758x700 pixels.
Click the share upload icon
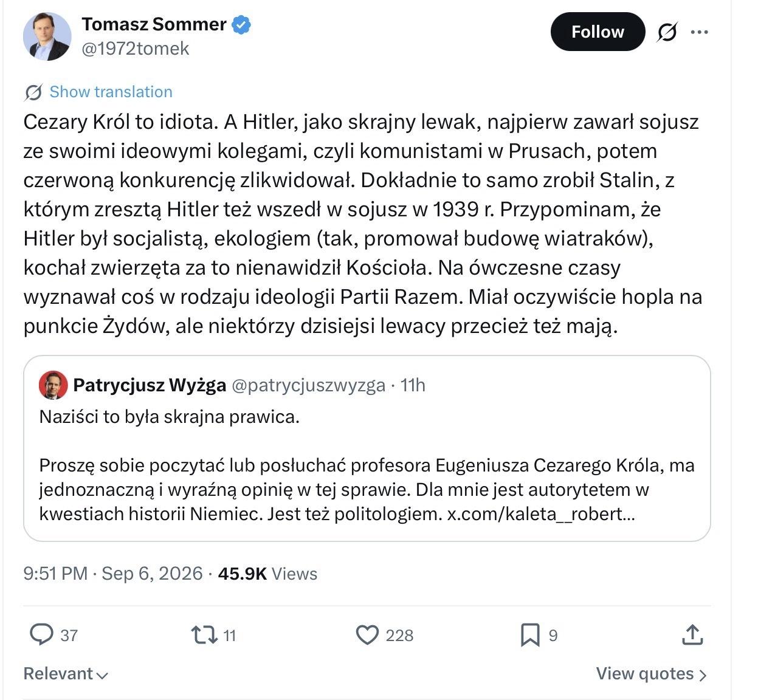coord(692,634)
